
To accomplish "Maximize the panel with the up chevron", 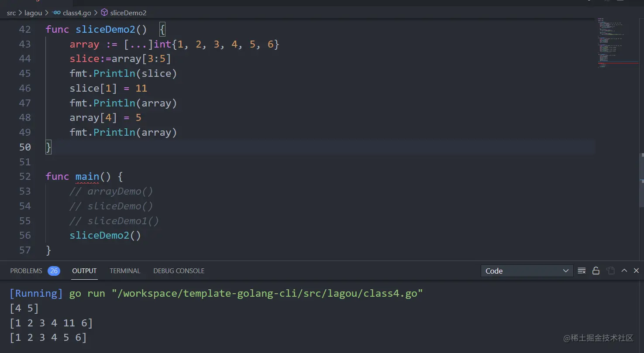I will (624, 271).
